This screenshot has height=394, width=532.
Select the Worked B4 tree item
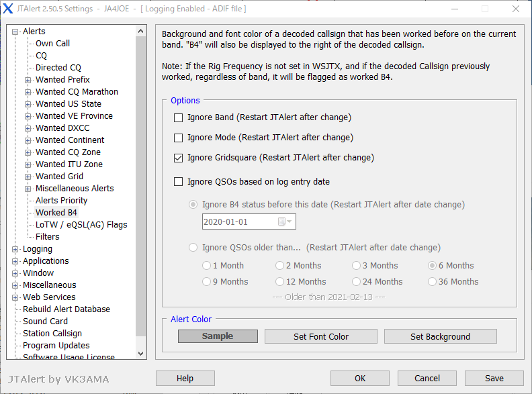click(x=56, y=213)
